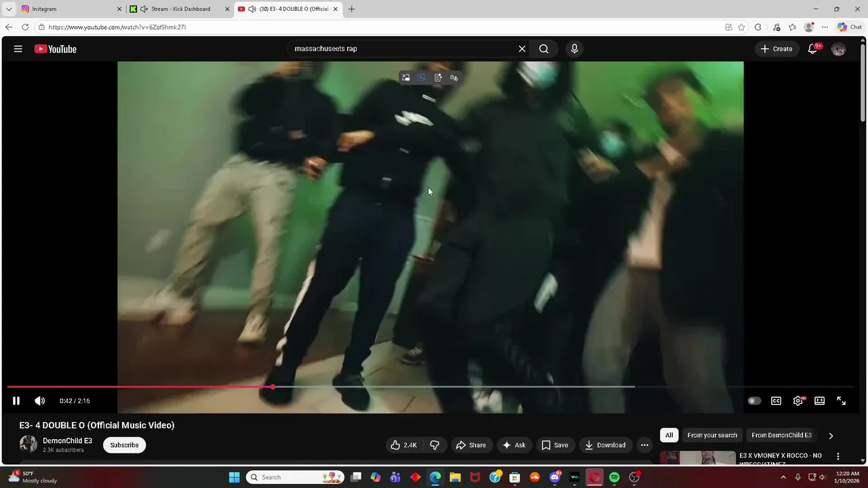868x488 pixels.
Task: Select the From your search chip
Action: click(712, 435)
